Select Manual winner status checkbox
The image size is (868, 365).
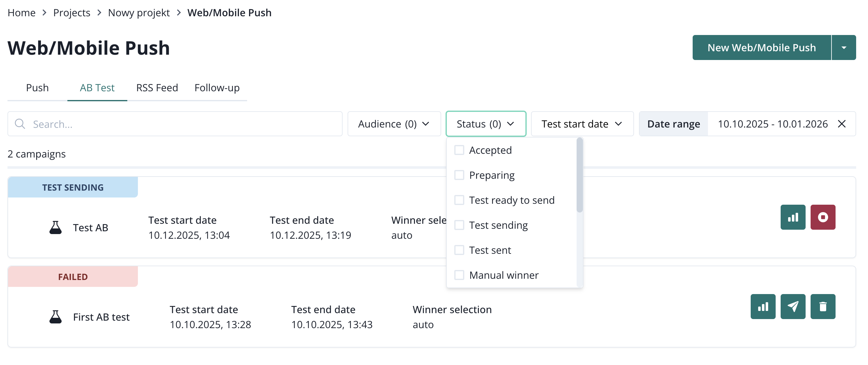pyautogui.click(x=459, y=275)
